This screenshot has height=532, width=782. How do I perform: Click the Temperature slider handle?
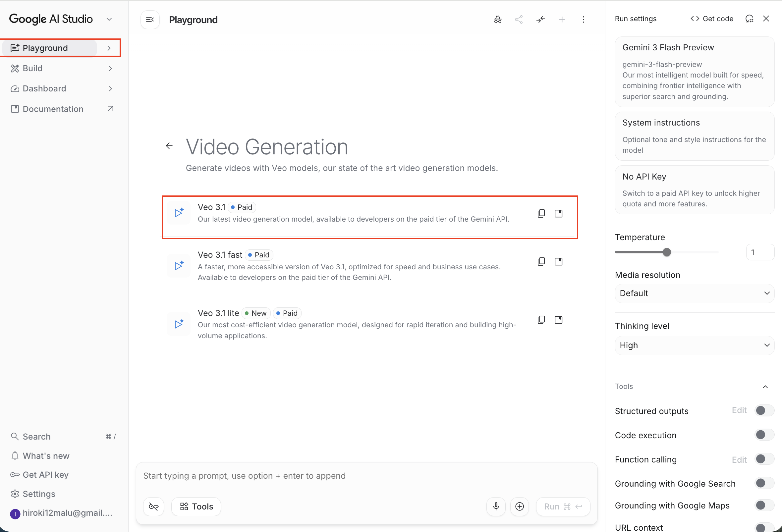[x=667, y=252]
